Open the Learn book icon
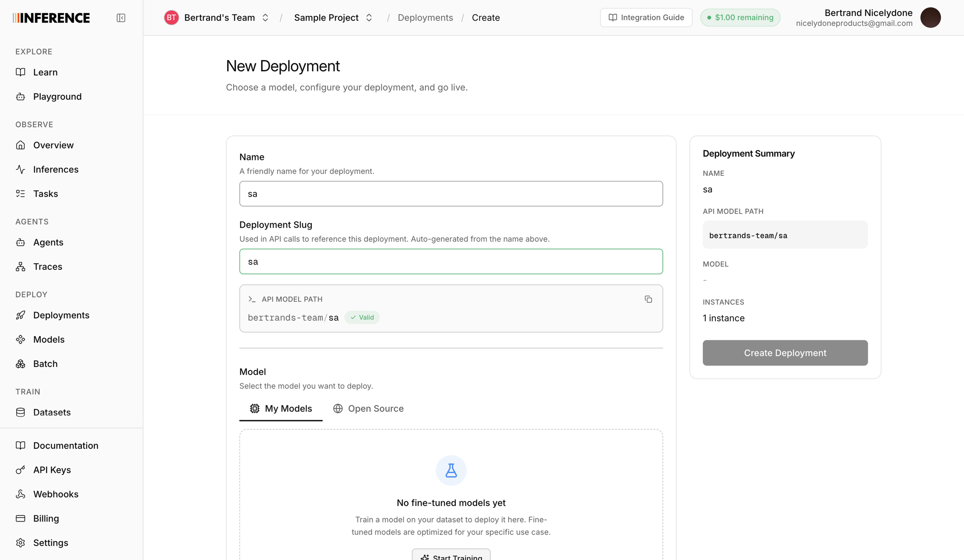This screenshot has height=560, width=964. tap(20, 72)
